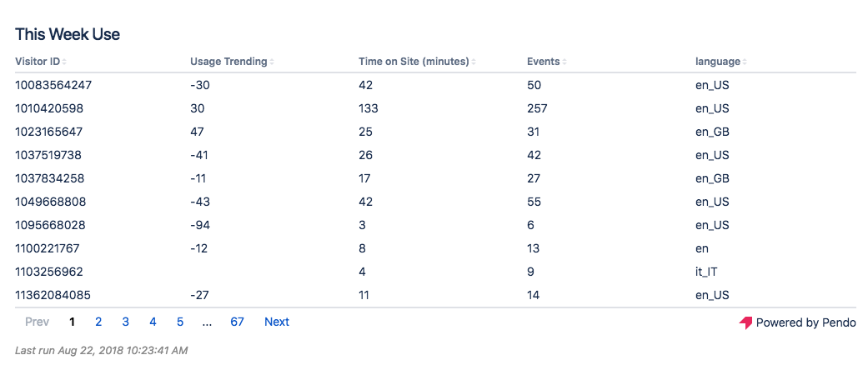Click the sort arrows beside Time on Site
This screenshot has height=365, width=868.
click(474, 62)
